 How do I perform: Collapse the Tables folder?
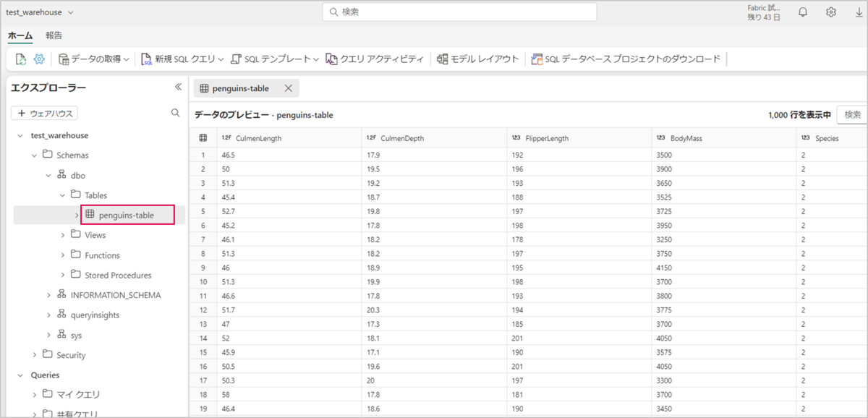click(62, 195)
